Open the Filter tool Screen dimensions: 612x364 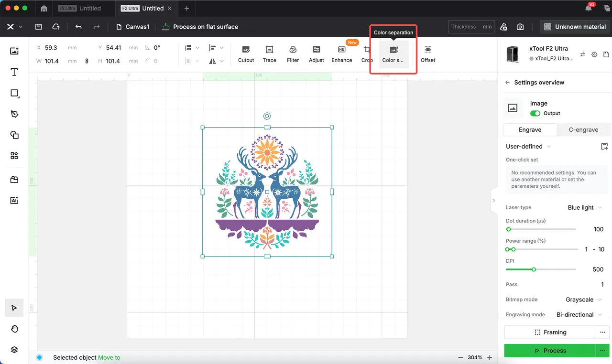coord(293,54)
